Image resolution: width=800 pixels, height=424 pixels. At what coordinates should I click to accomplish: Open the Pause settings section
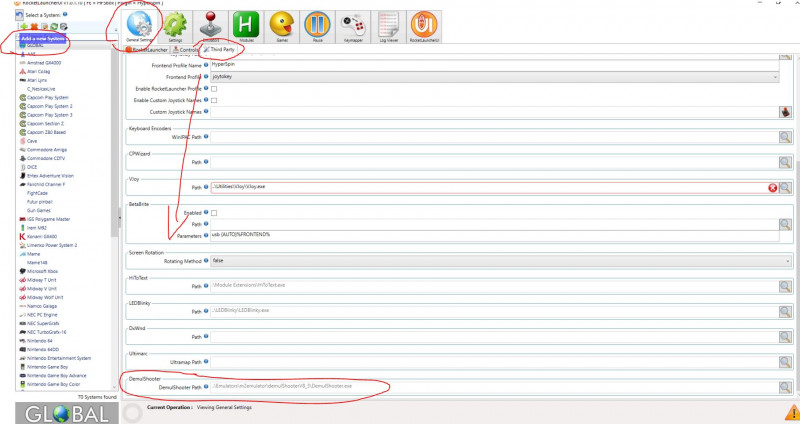point(317,27)
